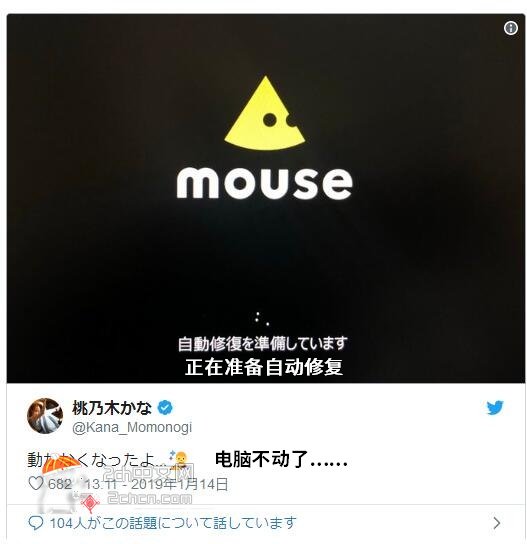Open the 桃乃木かな display name
The image size is (527, 544).
(112, 408)
